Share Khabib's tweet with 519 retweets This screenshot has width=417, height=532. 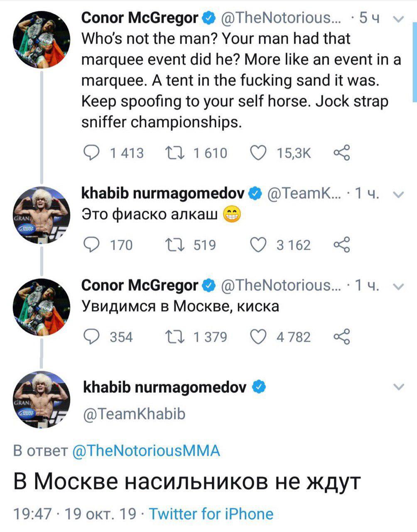[x=341, y=244]
